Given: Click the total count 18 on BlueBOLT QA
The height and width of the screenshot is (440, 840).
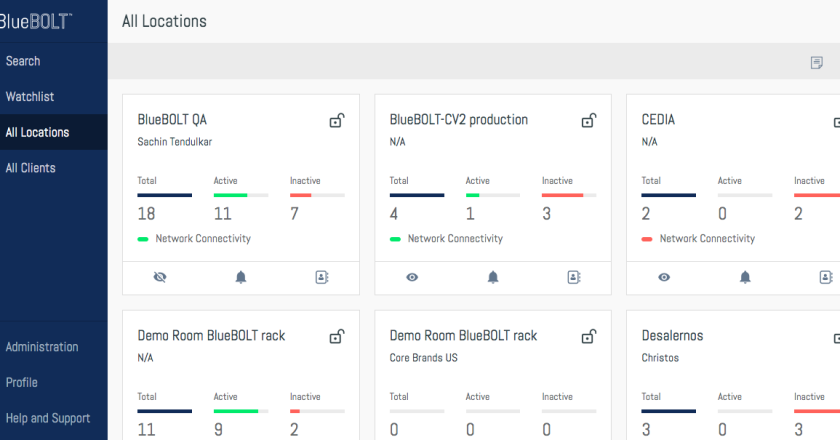Looking at the screenshot, I should [146, 214].
